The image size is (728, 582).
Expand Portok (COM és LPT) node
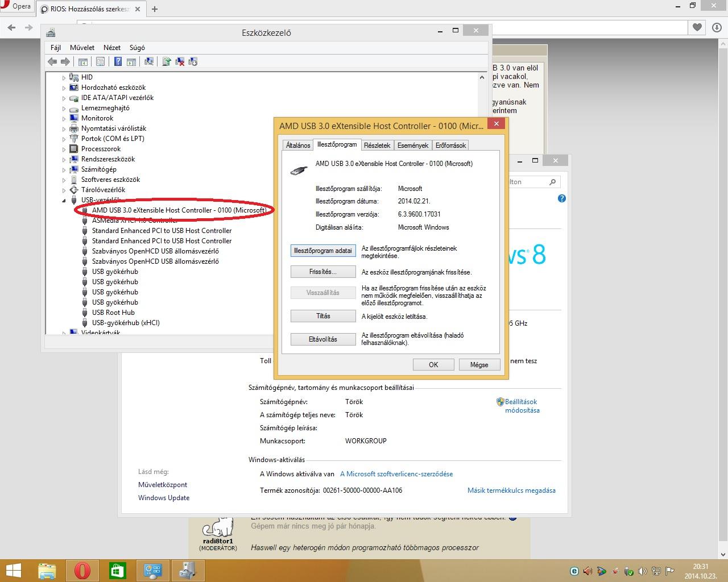coord(64,139)
